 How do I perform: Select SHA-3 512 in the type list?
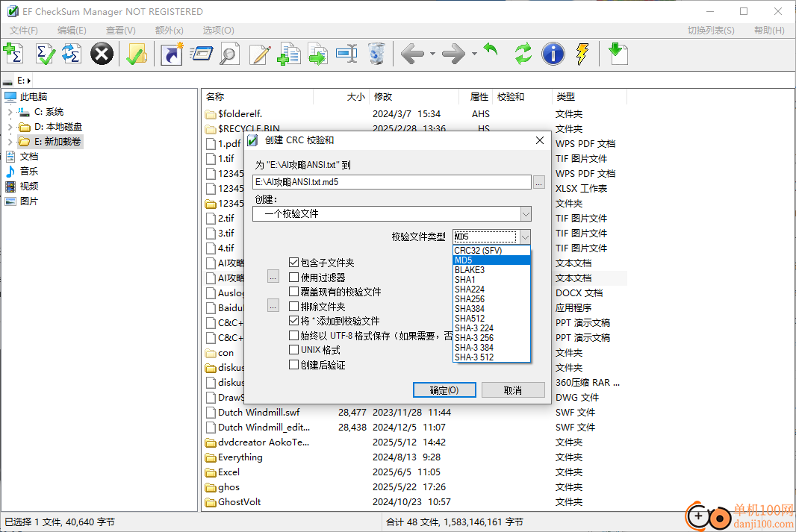point(491,357)
